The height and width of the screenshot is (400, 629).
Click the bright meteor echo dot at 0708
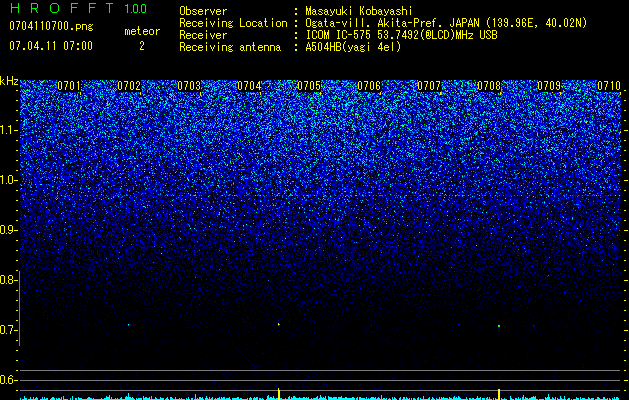click(x=499, y=326)
